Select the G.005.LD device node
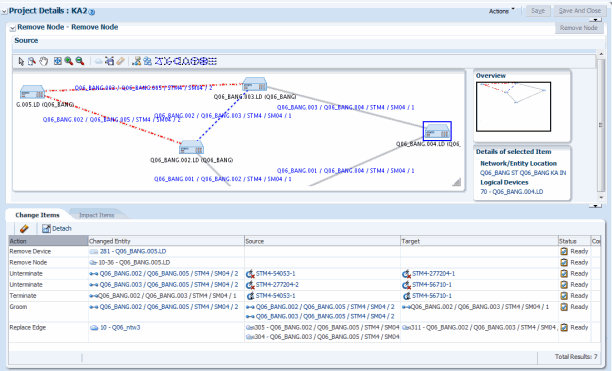The height and width of the screenshot is (371, 612). [x=32, y=92]
